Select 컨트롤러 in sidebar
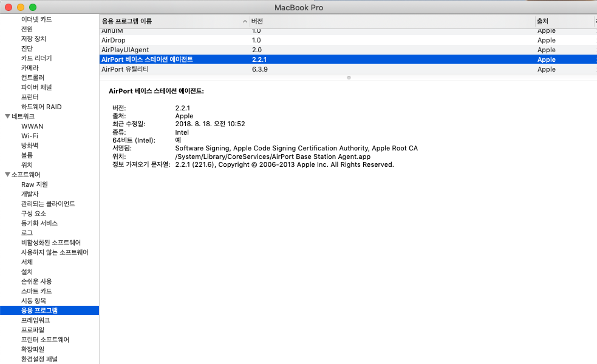 point(32,78)
